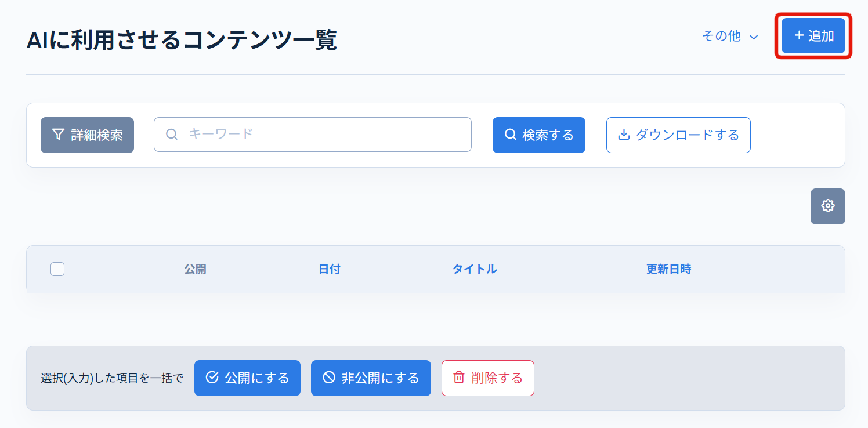This screenshot has height=428, width=868.
Task: Click 公開にする to publish selected items
Action: point(247,378)
